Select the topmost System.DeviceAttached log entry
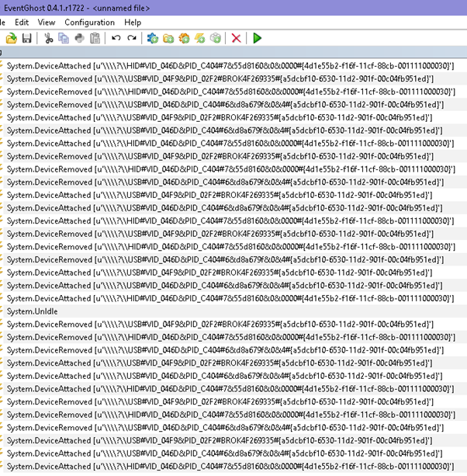 coord(233,66)
